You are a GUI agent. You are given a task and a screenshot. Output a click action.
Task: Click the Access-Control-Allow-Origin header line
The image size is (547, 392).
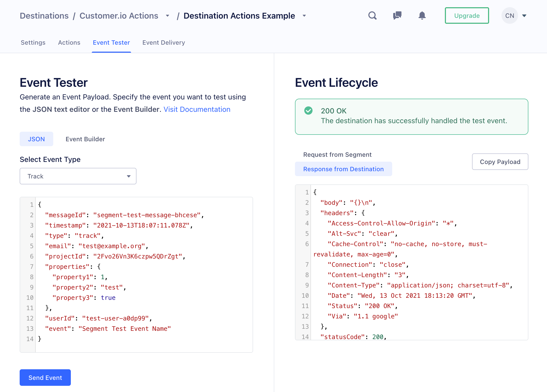[392, 223]
